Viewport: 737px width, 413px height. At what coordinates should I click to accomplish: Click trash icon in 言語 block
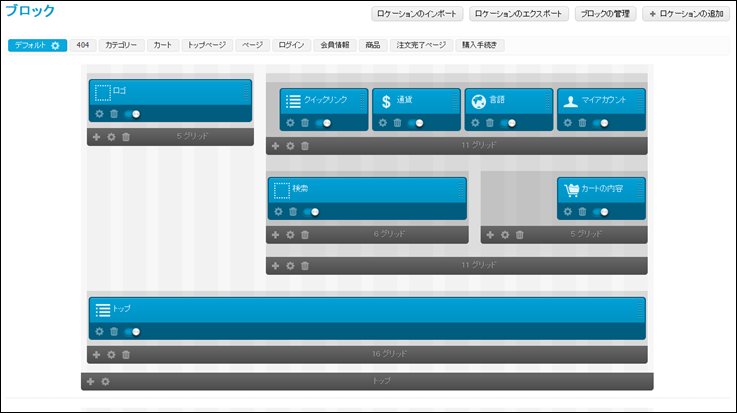[489, 123]
